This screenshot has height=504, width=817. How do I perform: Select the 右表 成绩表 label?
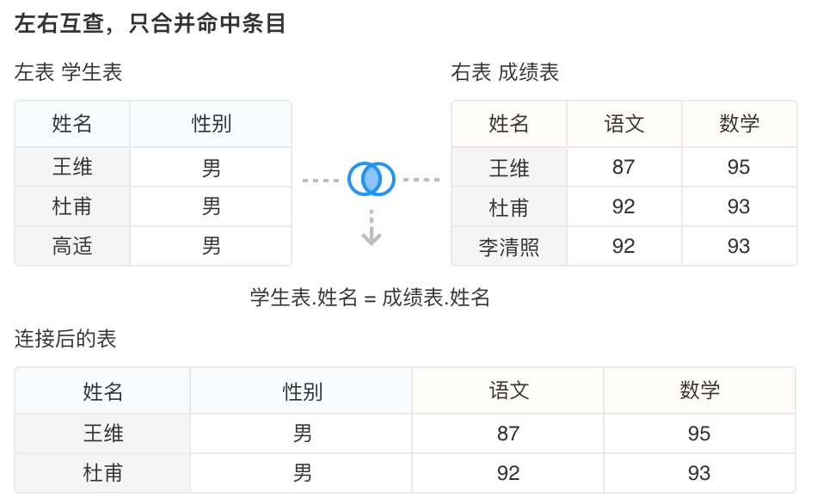coord(505,72)
